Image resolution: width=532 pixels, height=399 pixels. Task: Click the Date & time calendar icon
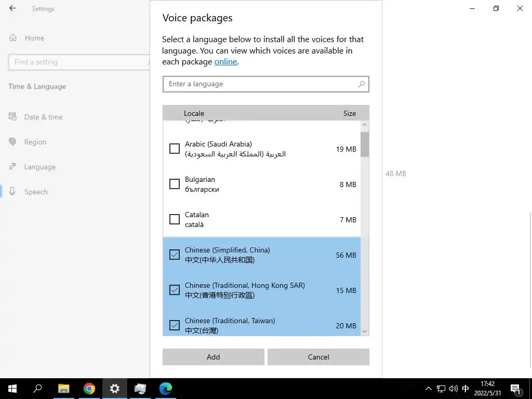[x=12, y=117]
